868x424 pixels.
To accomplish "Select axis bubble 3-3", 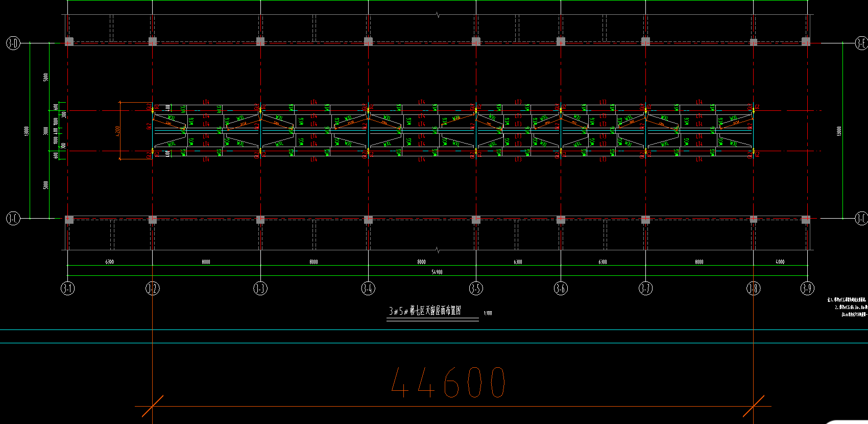I will point(260,289).
